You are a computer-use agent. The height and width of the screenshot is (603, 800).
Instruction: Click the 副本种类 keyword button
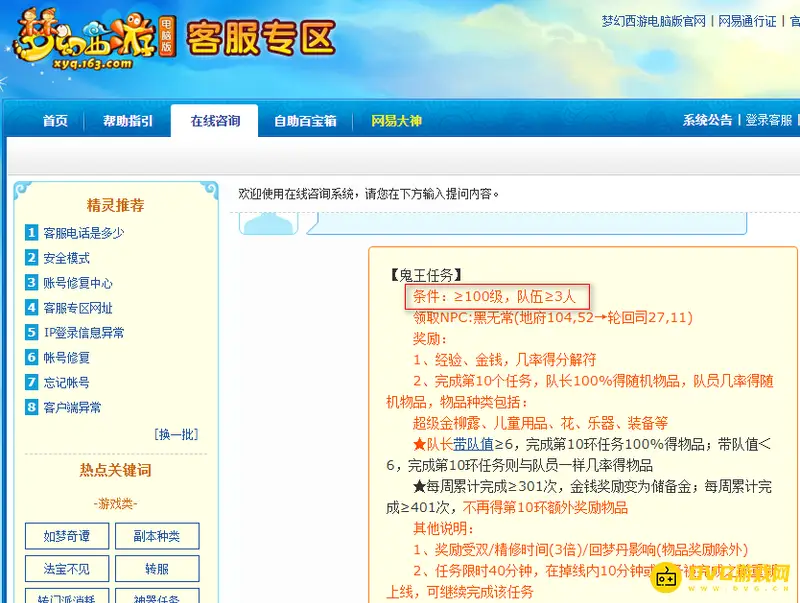click(x=157, y=536)
